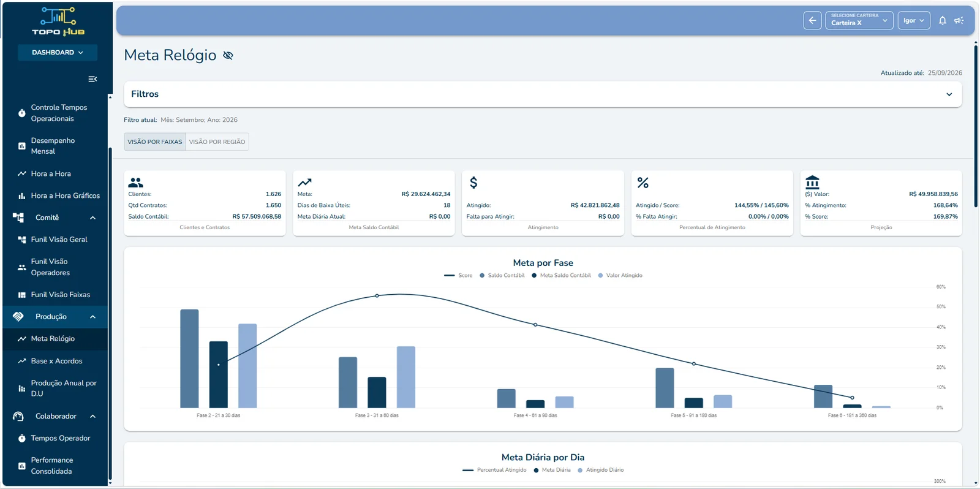
Task: Collapse sidebar with the menu-fold icon
Action: pyautogui.click(x=92, y=79)
